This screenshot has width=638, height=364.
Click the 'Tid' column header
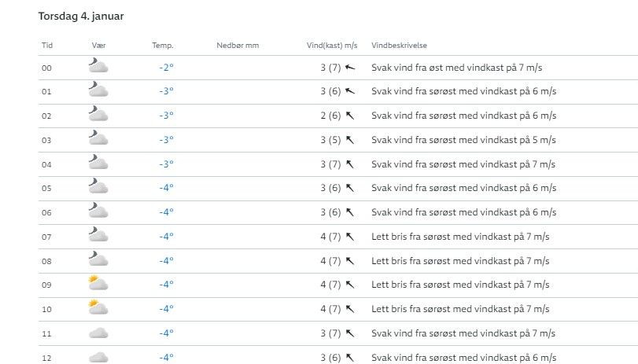click(47, 46)
